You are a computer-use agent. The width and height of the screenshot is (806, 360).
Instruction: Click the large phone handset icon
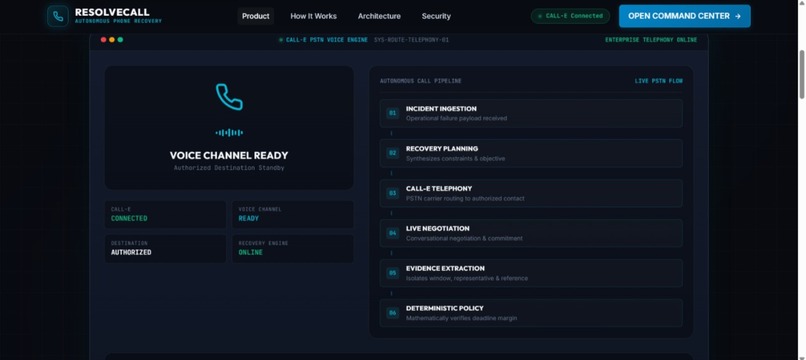(x=229, y=97)
